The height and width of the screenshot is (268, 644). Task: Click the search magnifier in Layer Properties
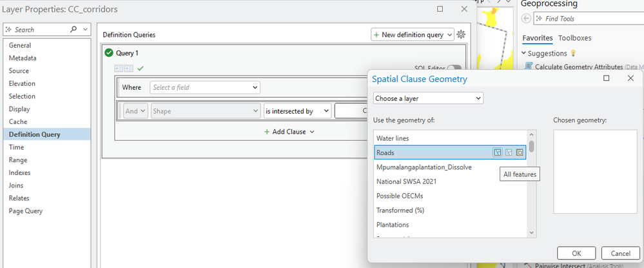point(73,29)
